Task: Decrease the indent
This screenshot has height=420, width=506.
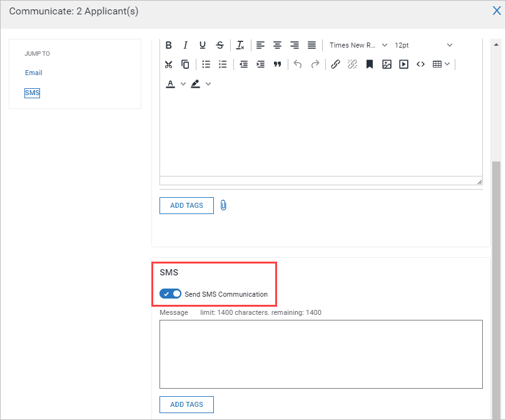Action: pyautogui.click(x=244, y=64)
